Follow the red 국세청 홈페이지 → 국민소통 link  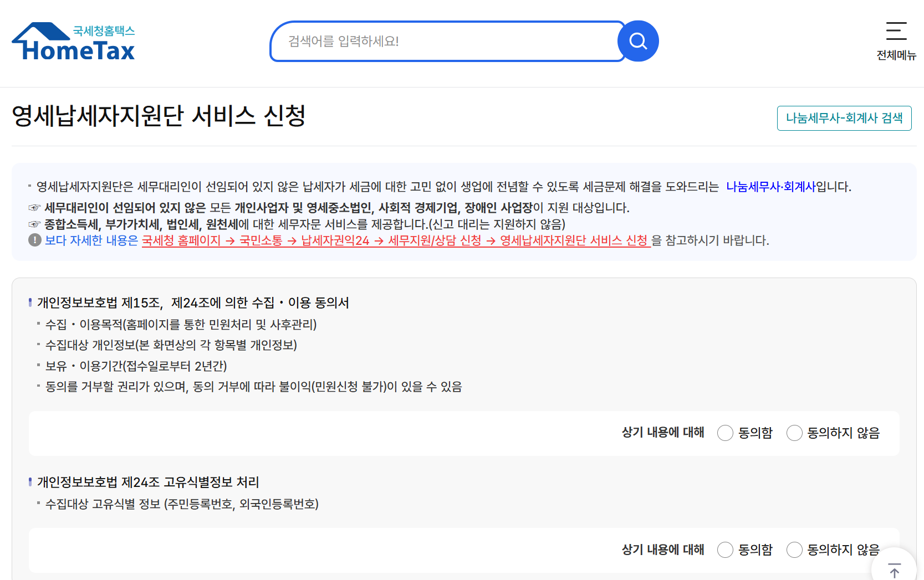pyautogui.click(x=396, y=240)
